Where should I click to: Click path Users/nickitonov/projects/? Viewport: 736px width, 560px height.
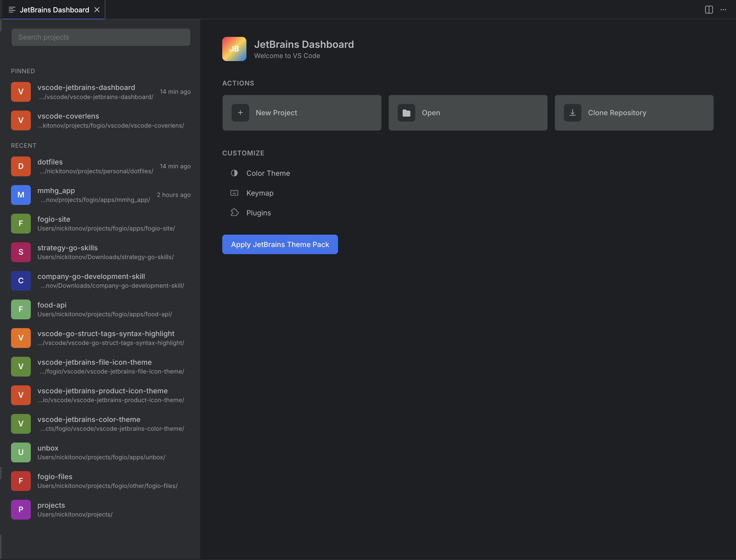(75, 515)
